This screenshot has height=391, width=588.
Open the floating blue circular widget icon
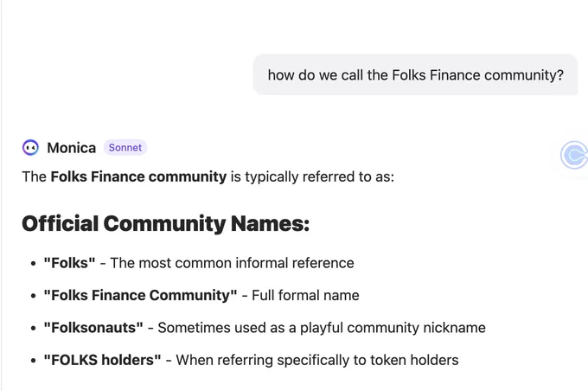pyautogui.click(x=574, y=155)
